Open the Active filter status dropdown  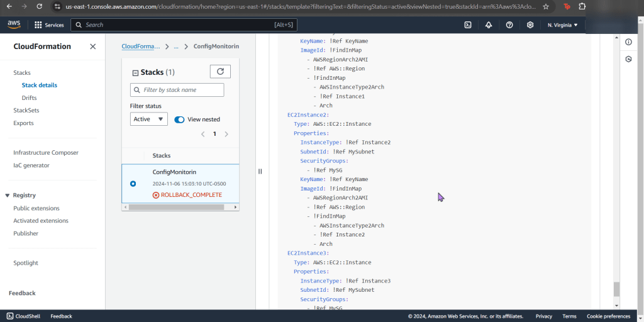click(149, 119)
